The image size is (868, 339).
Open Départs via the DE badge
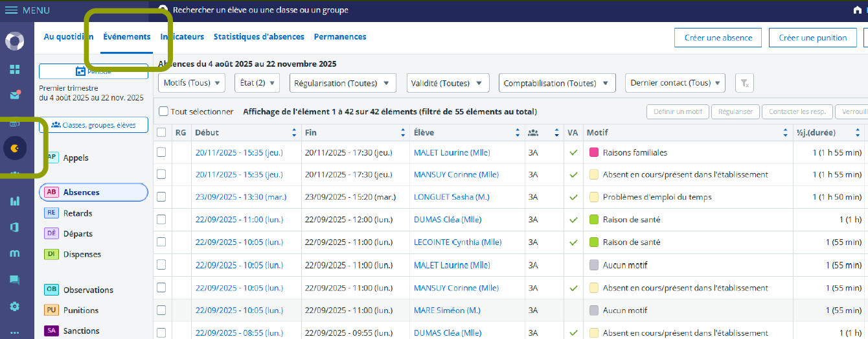pos(51,233)
